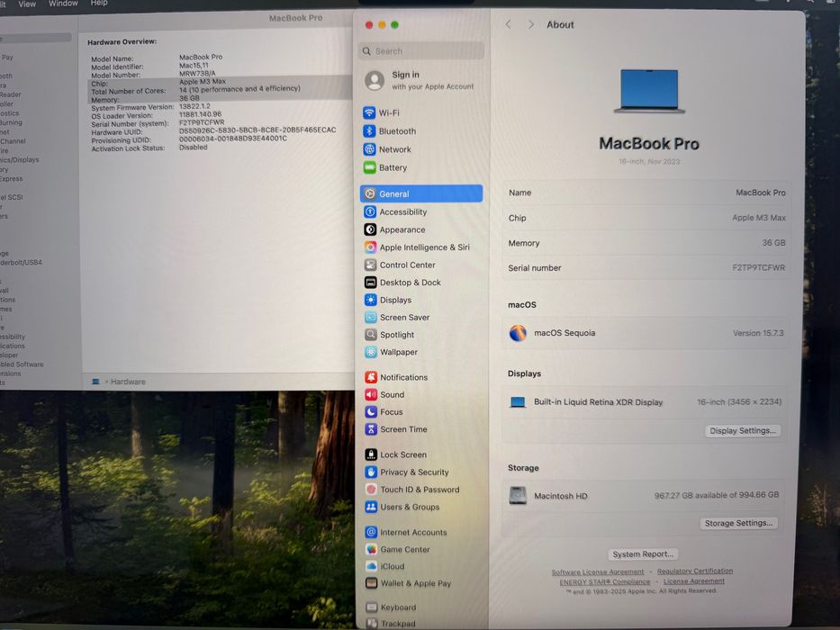This screenshot has height=630, width=840.
Task: Open the Window menu in menu bar
Action: (63, 4)
